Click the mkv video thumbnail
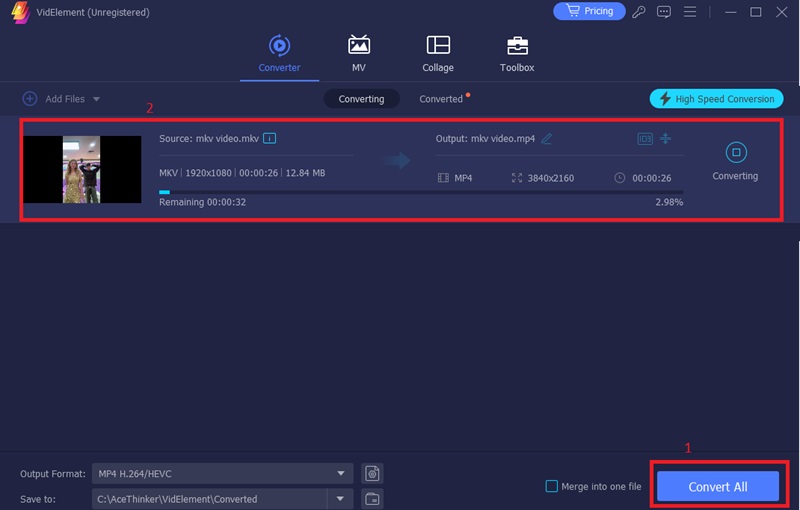Viewport: 800px width, 510px height. pos(82,169)
